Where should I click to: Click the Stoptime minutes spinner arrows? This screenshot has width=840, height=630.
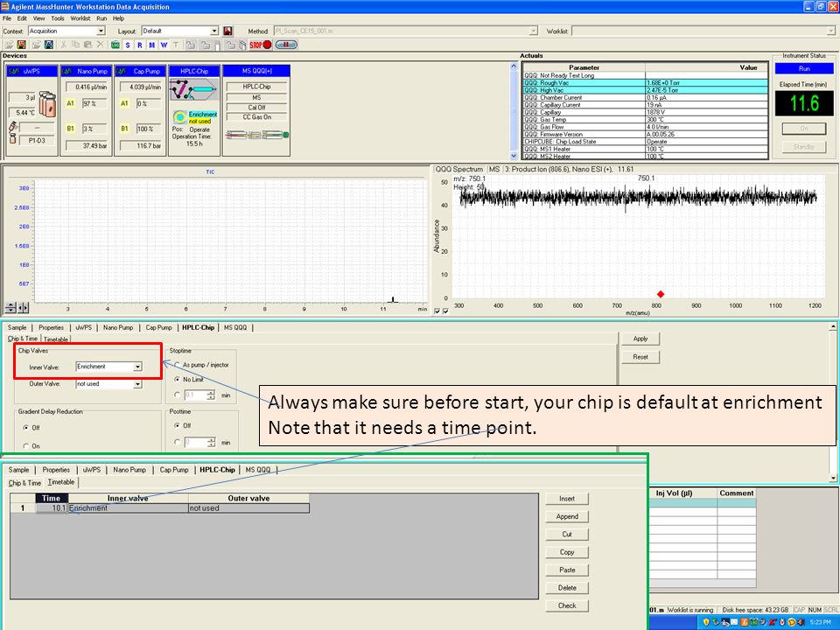click(211, 395)
